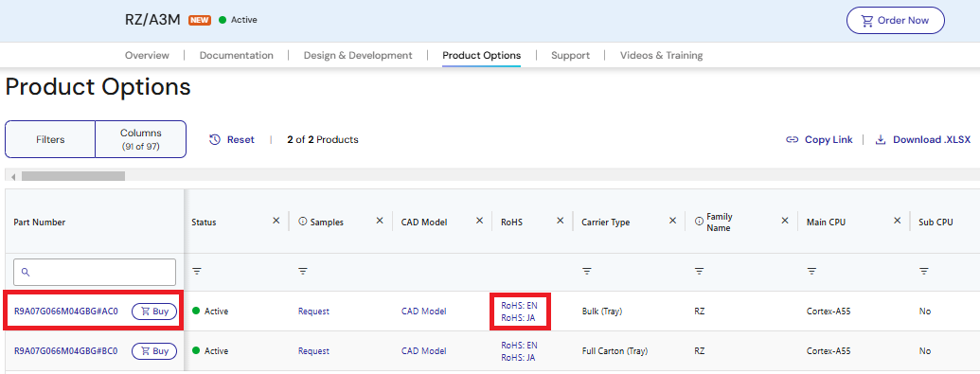Remove the Family Name column
This screenshot has width=980, height=374.
(785, 221)
